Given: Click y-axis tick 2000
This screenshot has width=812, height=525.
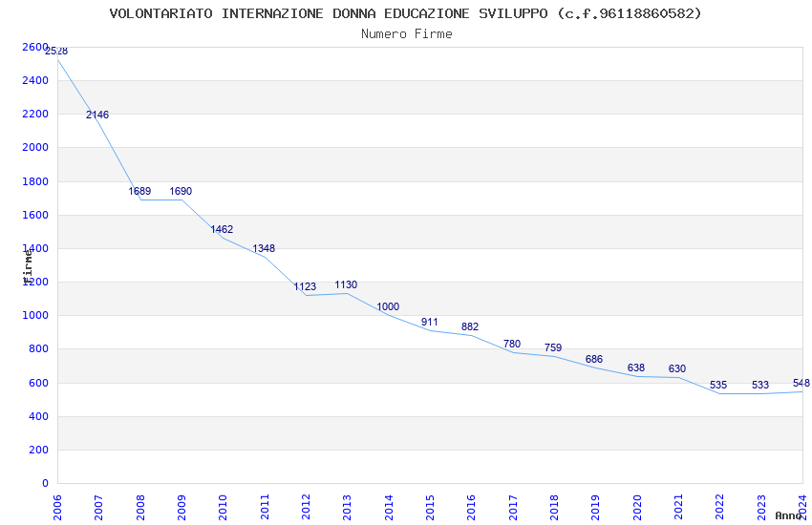Looking at the screenshot, I should coord(35,147).
